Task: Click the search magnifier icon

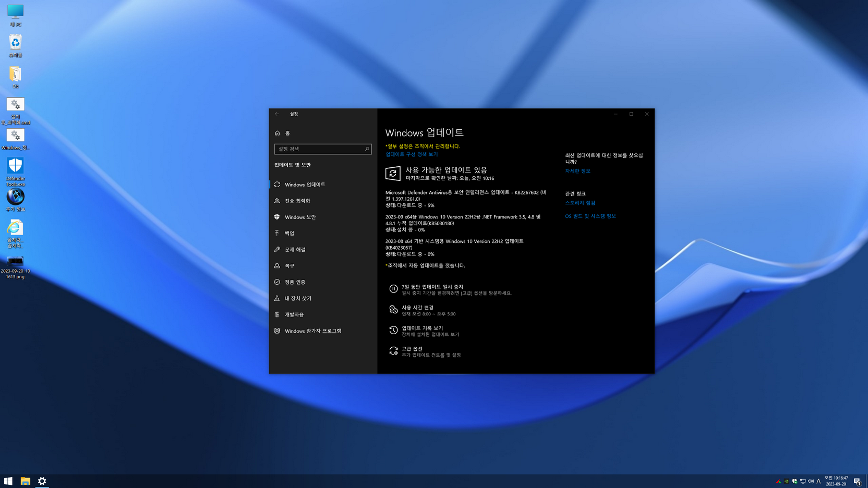Action: (367, 149)
